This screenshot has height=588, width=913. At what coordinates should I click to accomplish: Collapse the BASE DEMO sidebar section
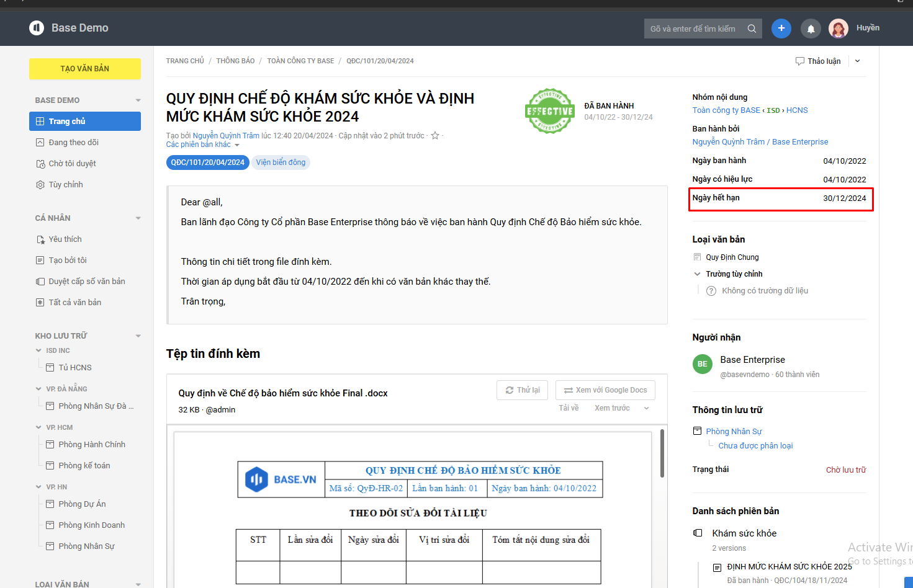pyautogui.click(x=138, y=100)
